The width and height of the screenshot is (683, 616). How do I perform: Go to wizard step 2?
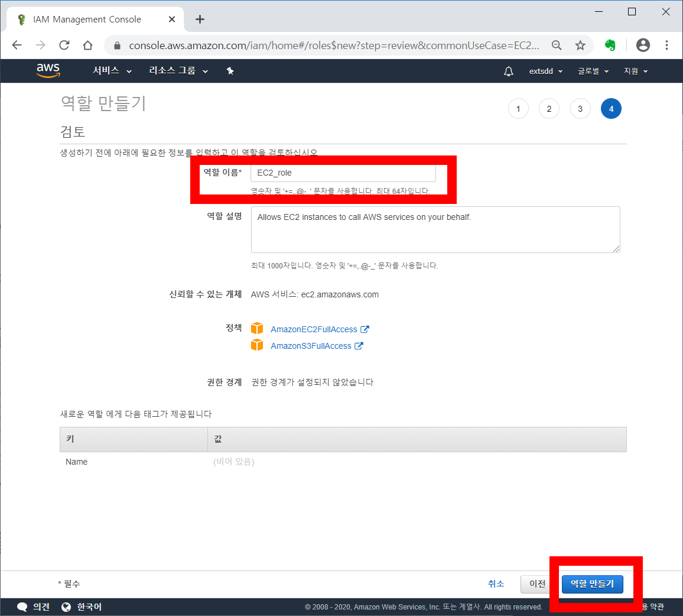click(549, 109)
